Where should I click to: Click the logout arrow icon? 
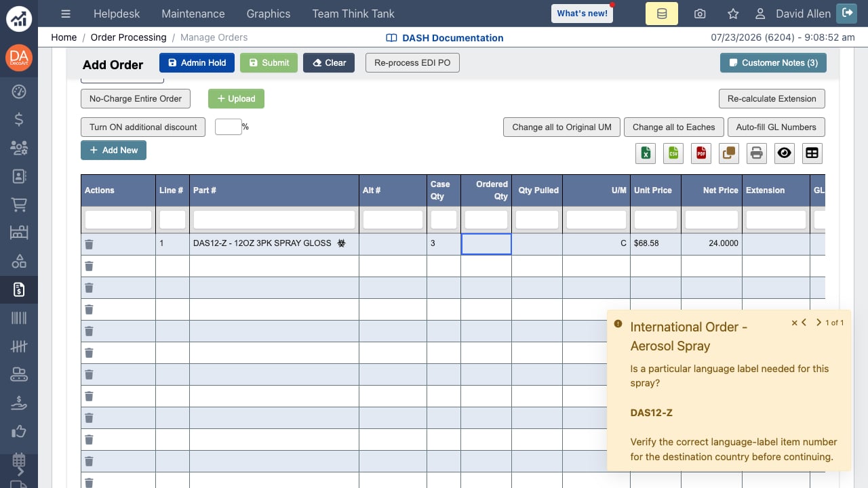tap(846, 12)
